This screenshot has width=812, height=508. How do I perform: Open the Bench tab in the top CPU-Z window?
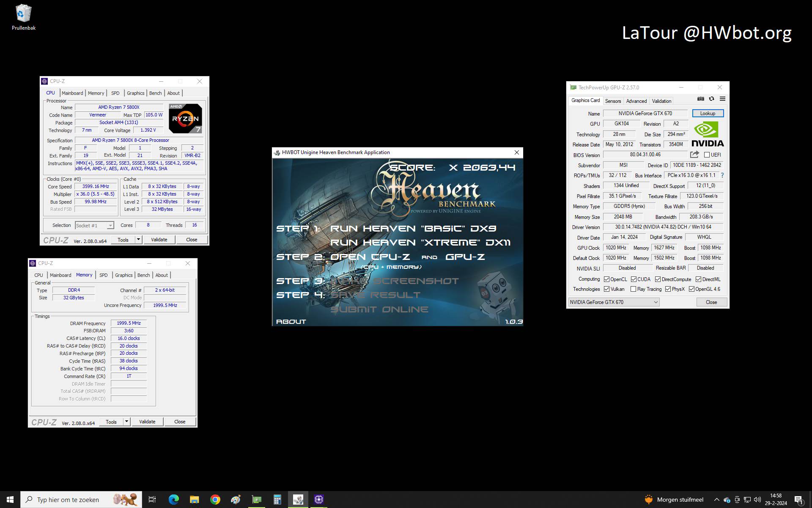(155, 93)
